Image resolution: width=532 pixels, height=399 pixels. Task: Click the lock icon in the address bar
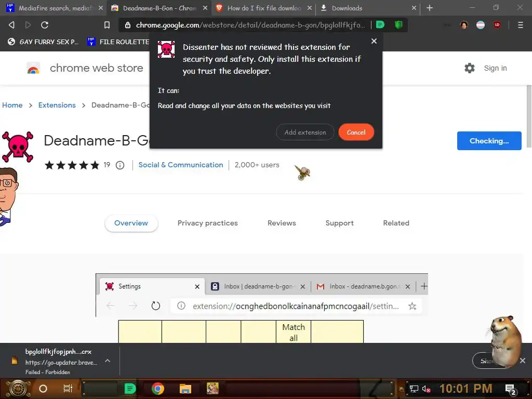pyautogui.click(x=128, y=25)
